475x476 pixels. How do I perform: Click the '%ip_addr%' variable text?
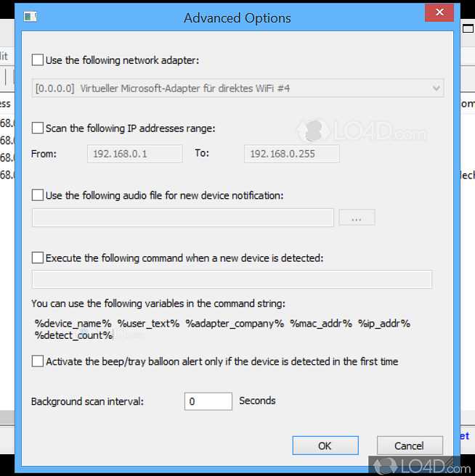(384, 324)
